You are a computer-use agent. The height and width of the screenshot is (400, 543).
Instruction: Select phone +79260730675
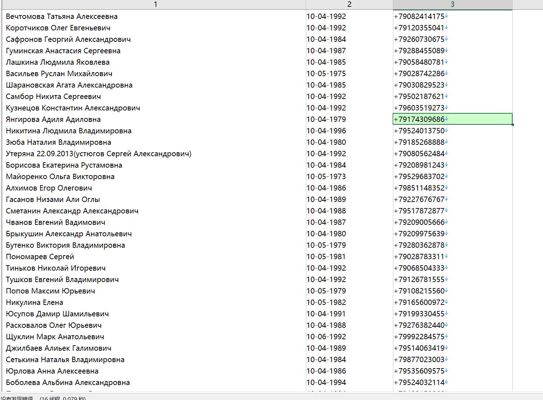(x=419, y=39)
